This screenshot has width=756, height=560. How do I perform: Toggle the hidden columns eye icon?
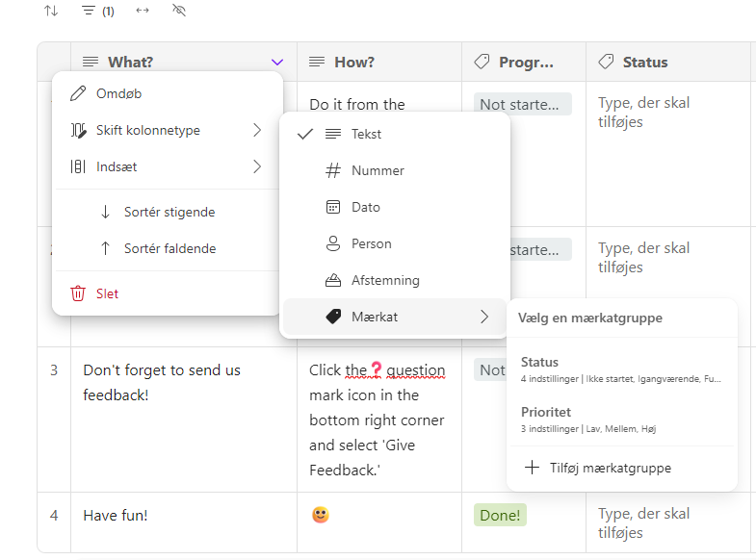pos(179,11)
